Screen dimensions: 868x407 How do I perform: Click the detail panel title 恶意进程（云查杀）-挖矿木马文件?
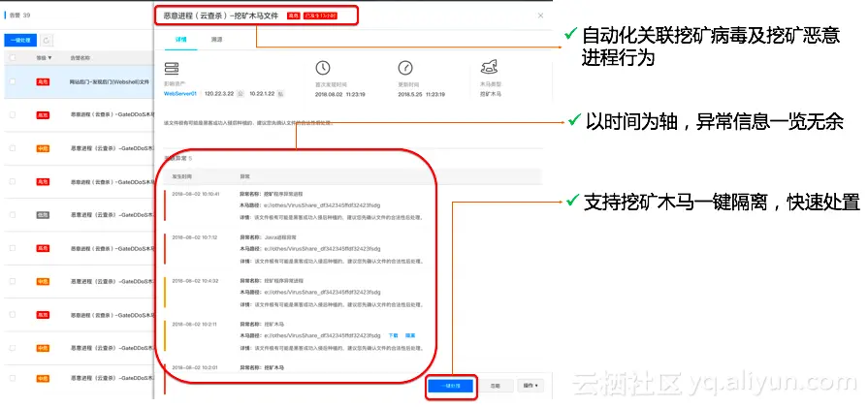(x=221, y=16)
